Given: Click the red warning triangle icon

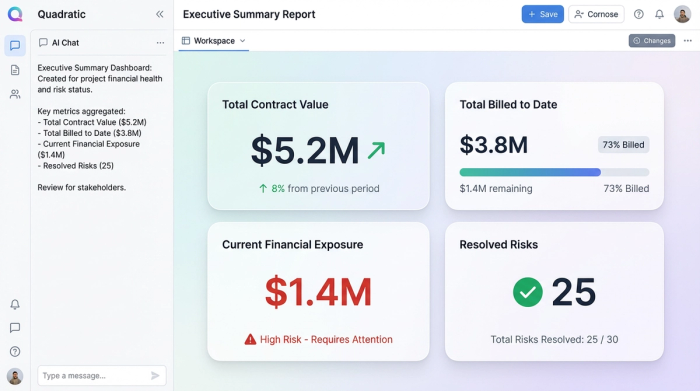Looking at the screenshot, I should [x=250, y=340].
